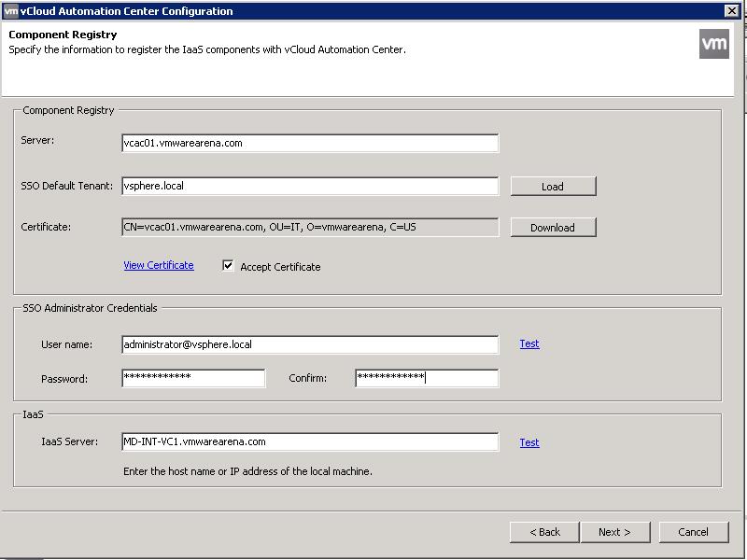Open the View Certificate link
This screenshot has height=560, width=747.
(159, 265)
